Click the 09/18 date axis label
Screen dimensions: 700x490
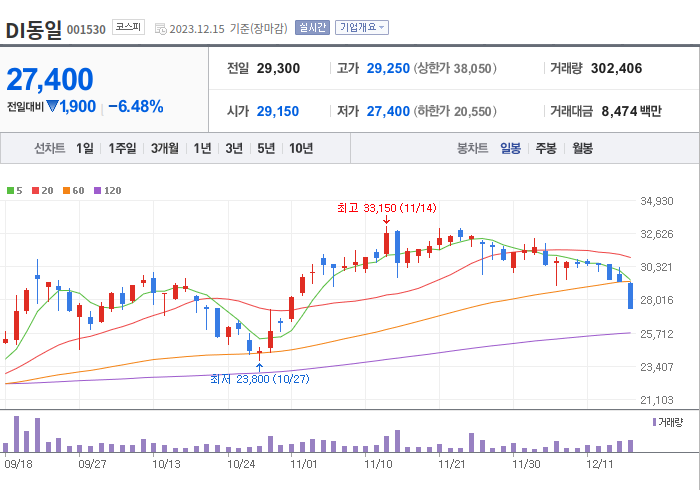coord(19,464)
